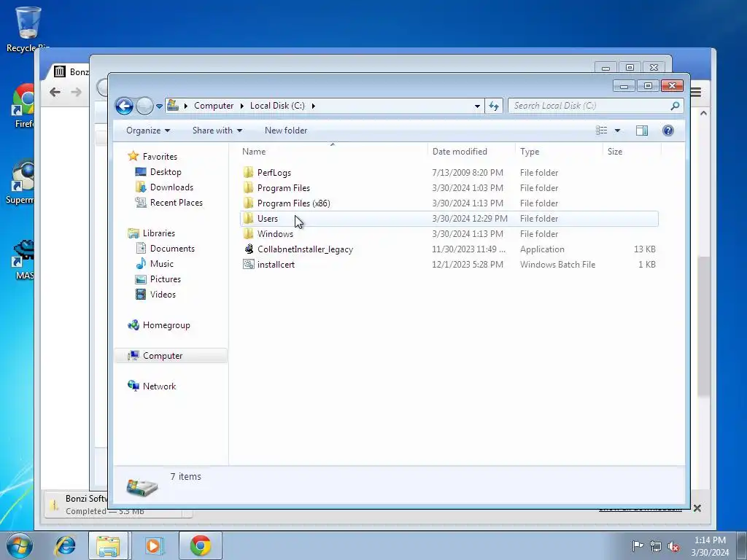Sort by Name column header

pos(333,152)
